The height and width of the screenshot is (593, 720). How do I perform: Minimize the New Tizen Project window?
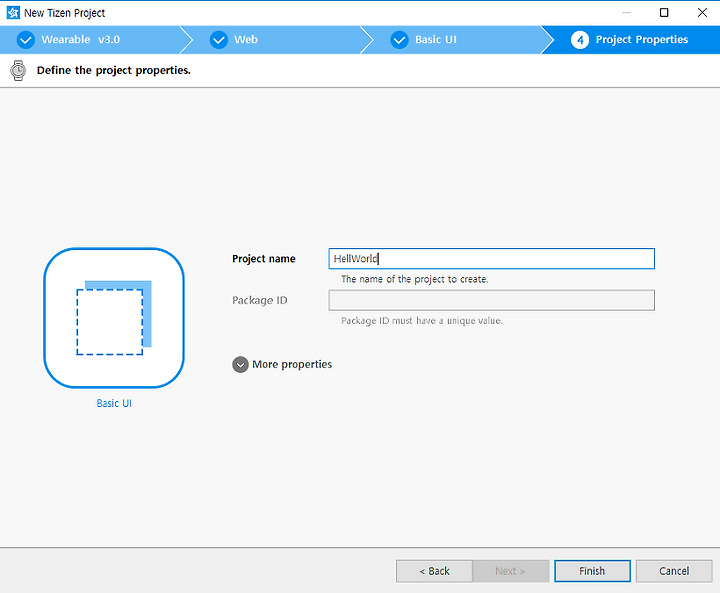[x=626, y=13]
